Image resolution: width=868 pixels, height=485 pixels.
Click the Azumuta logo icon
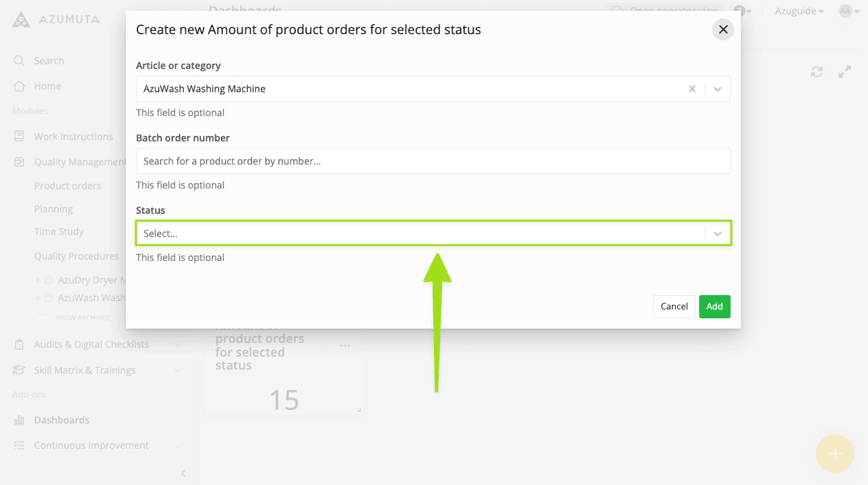coord(21,19)
